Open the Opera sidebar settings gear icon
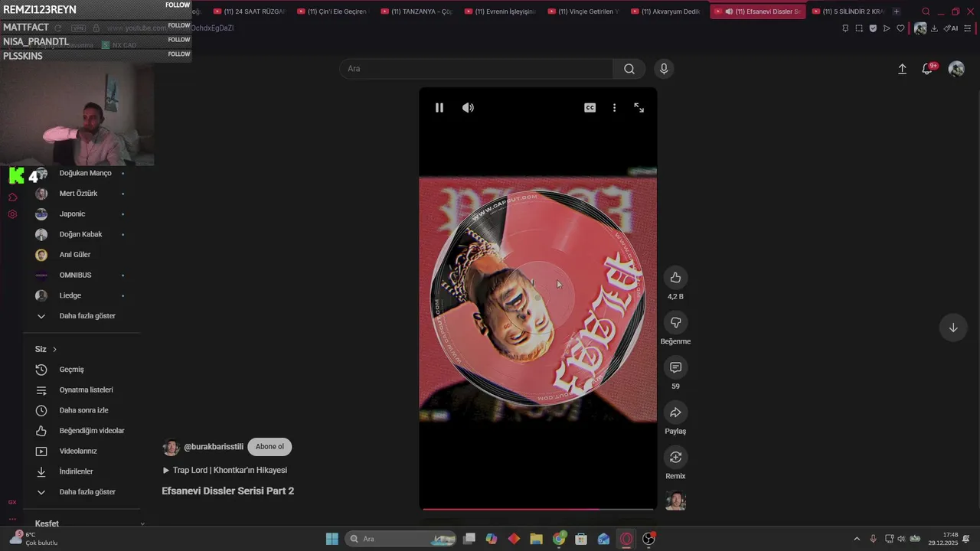The image size is (980, 551). tap(12, 214)
